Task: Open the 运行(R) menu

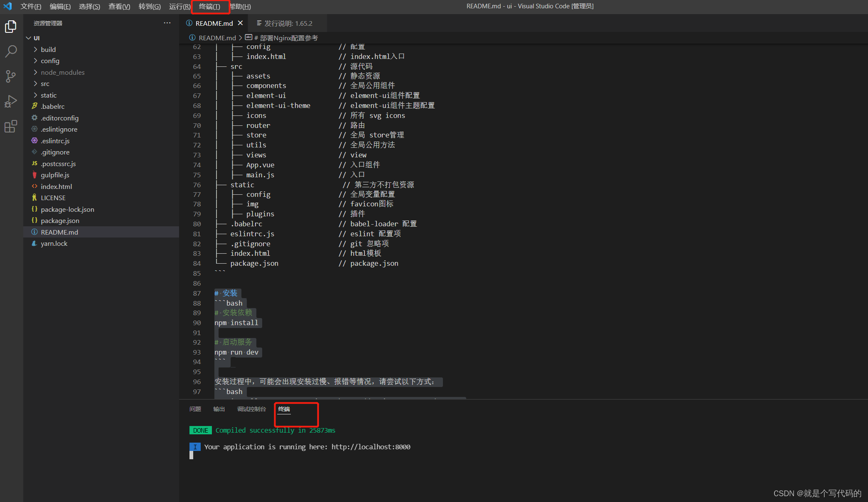Action: tap(180, 6)
